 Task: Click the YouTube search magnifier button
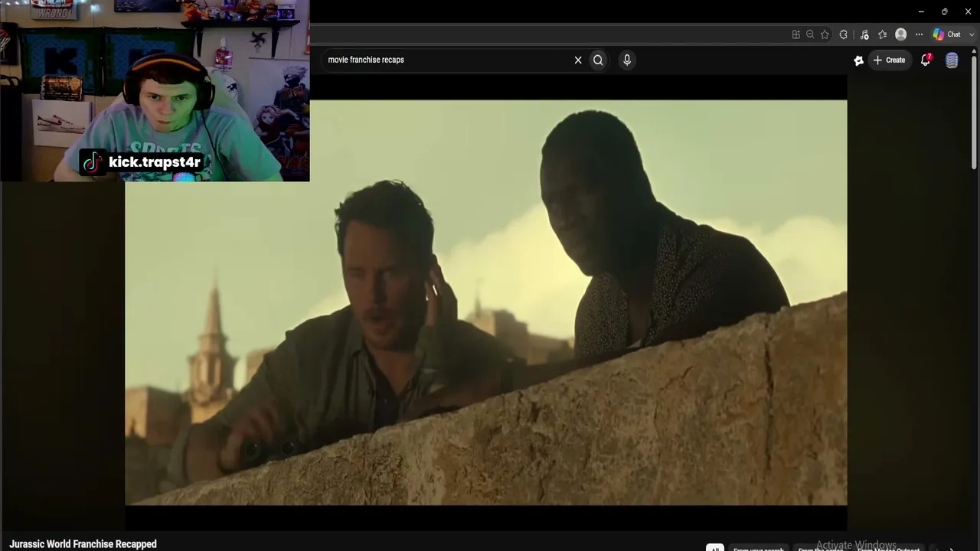(x=598, y=60)
